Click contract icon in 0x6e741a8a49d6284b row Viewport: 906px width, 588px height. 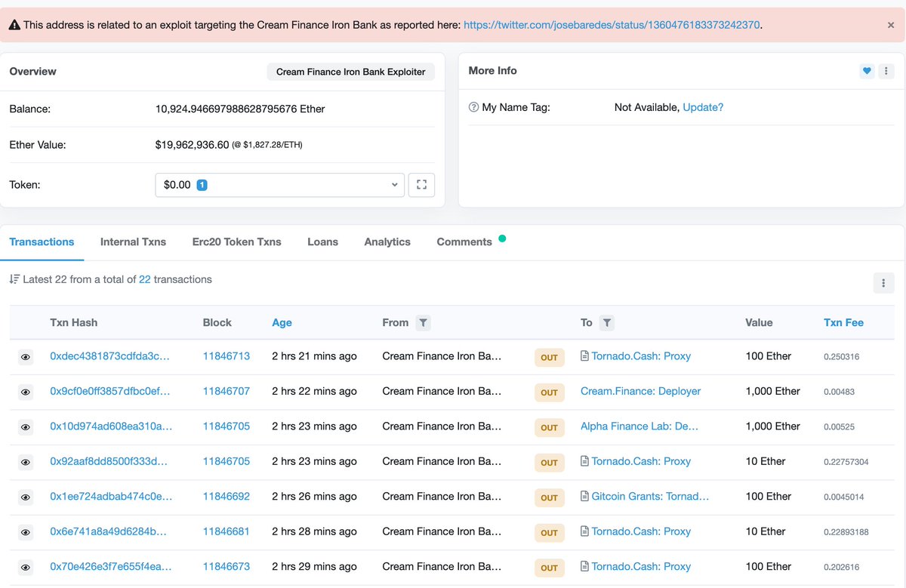tap(584, 531)
